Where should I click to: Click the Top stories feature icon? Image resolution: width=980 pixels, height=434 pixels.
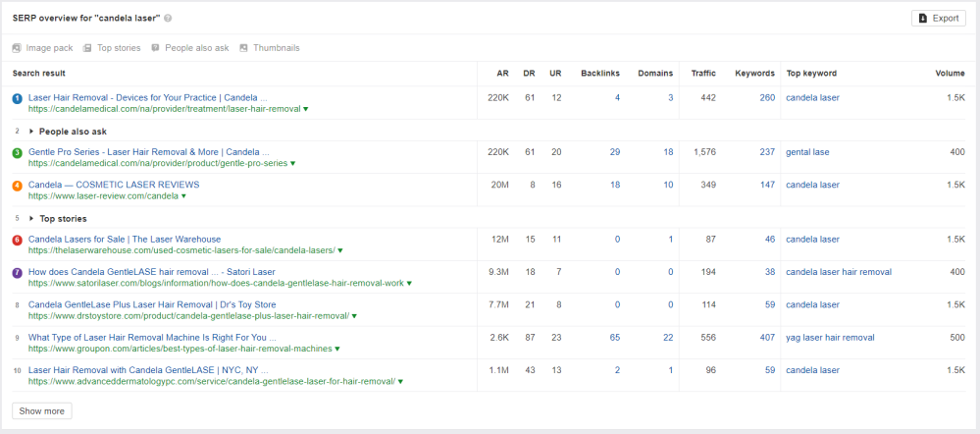tap(87, 48)
